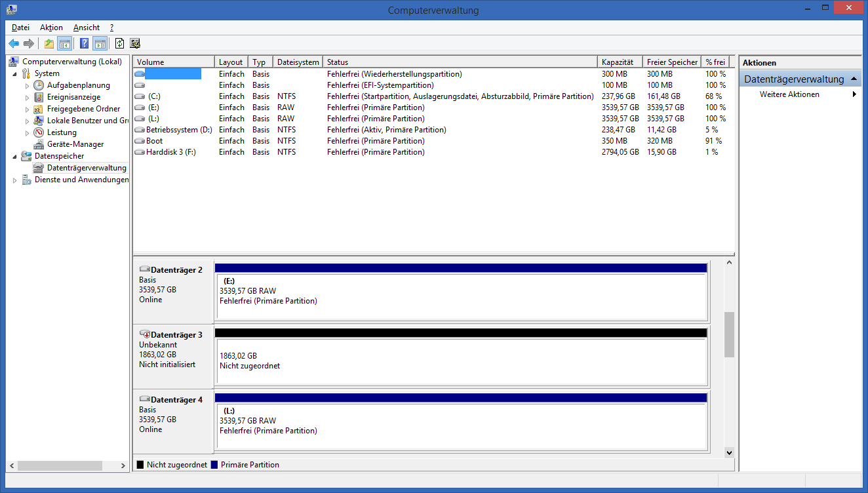Select the (E:) volume in list
This screenshot has width=868, height=493.
pyautogui.click(x=433, y=108)
